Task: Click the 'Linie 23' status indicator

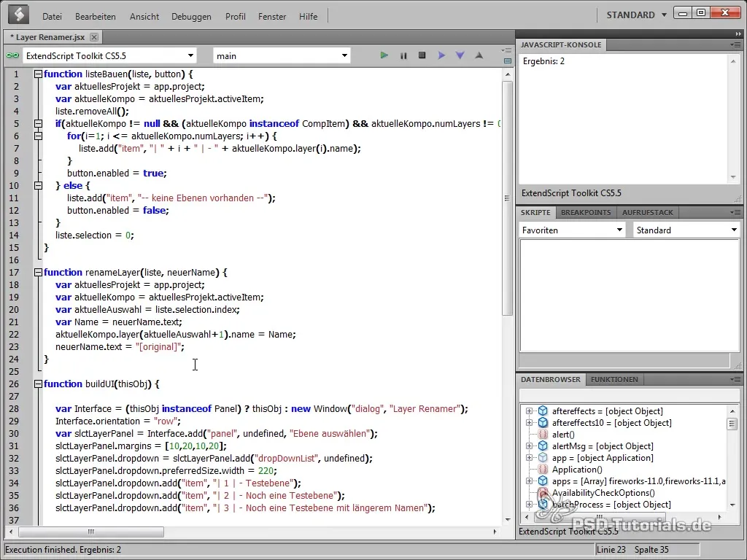Action: tap(611, 550)
